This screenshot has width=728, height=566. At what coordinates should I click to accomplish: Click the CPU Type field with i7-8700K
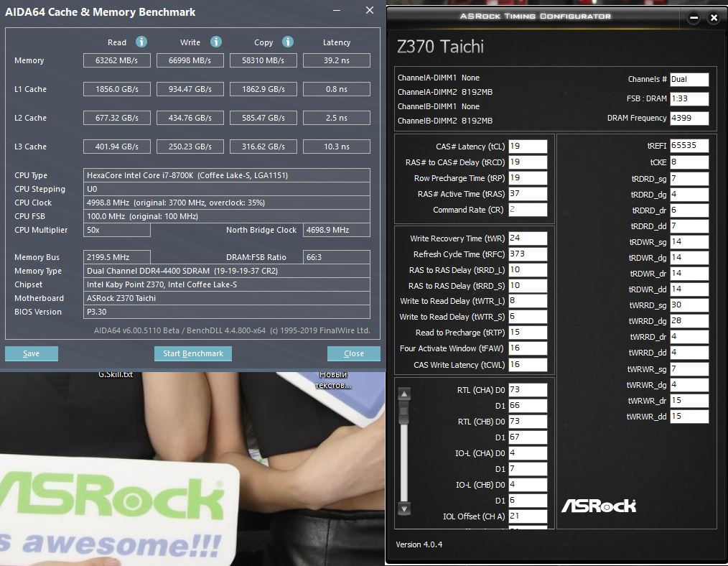coord(227,175)
